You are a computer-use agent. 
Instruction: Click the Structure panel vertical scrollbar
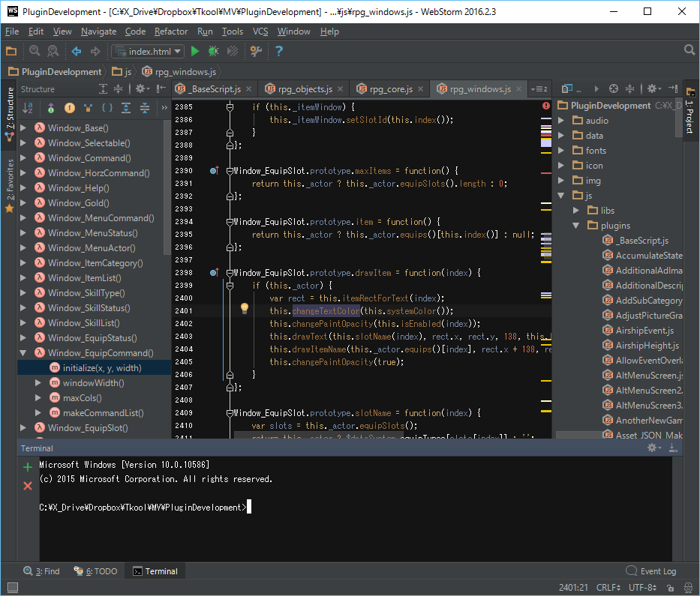[167, 187]
